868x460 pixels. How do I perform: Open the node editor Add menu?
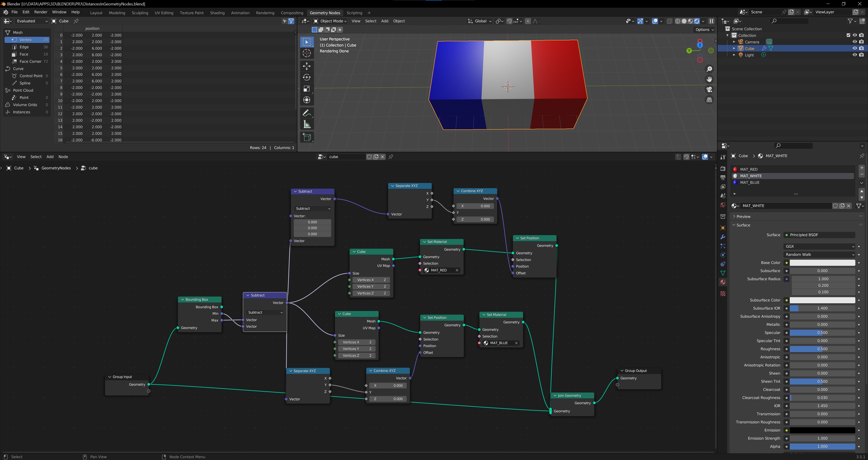point(50,157)
